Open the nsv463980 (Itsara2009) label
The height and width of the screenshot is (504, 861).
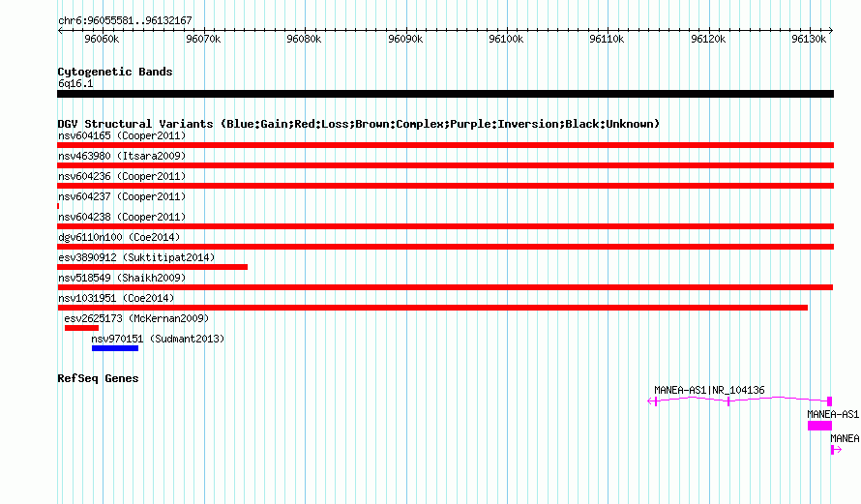pyautogui.click(x=122, y=156)
